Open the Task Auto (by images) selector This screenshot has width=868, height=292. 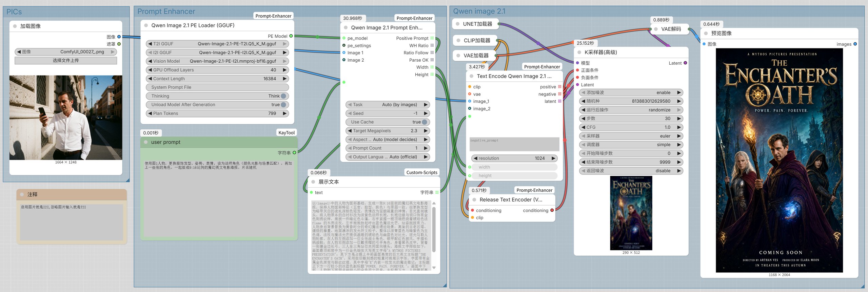pyautogui.click(x=388, y=105)
